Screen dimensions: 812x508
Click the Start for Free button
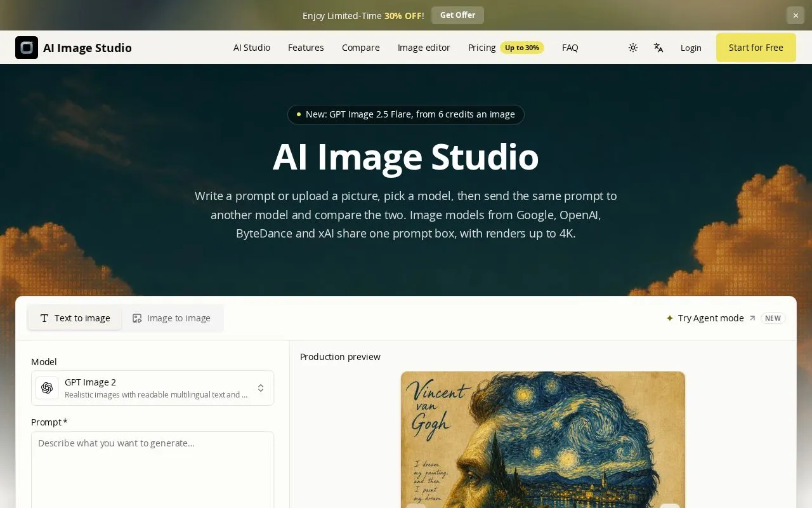[756, 48]
